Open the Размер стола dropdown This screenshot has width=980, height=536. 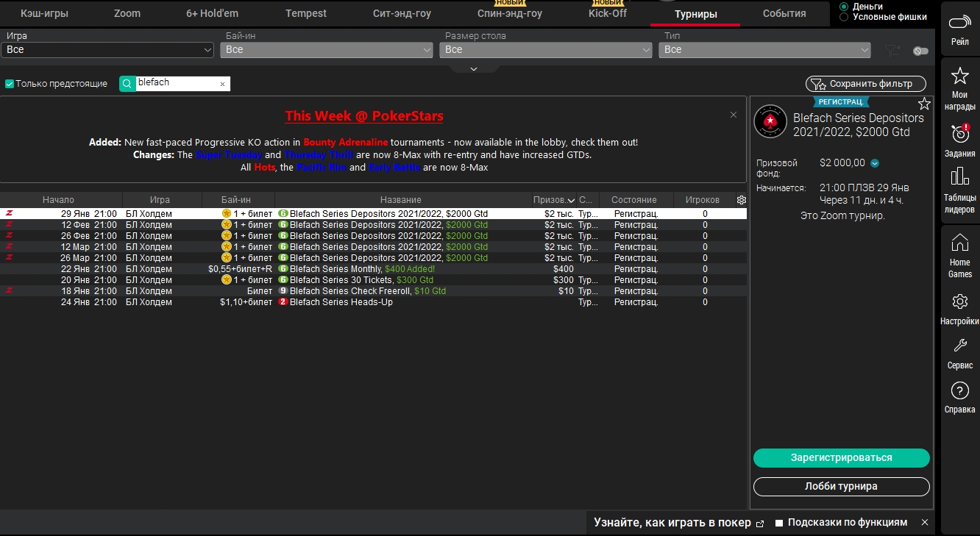[546, 50]
